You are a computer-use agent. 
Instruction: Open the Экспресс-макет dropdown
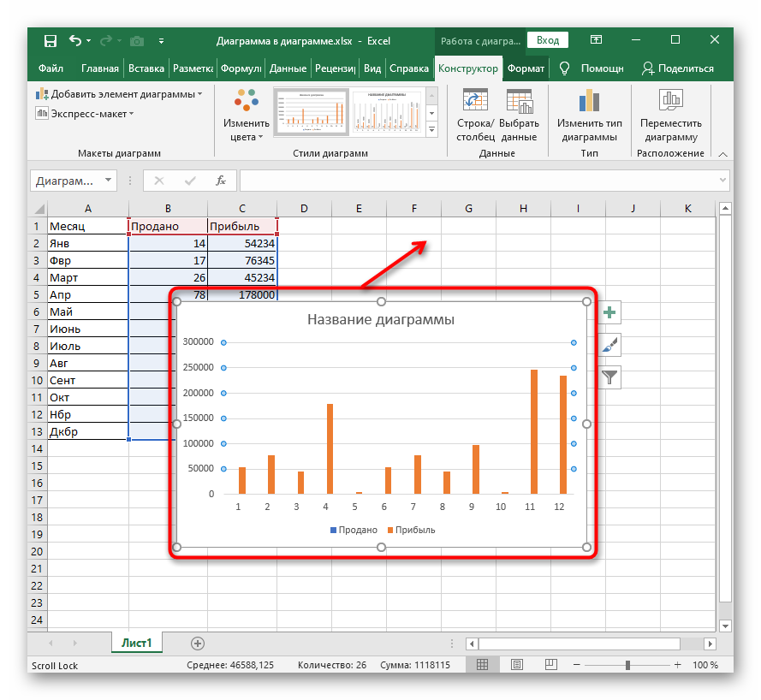(x=85, y=114)
